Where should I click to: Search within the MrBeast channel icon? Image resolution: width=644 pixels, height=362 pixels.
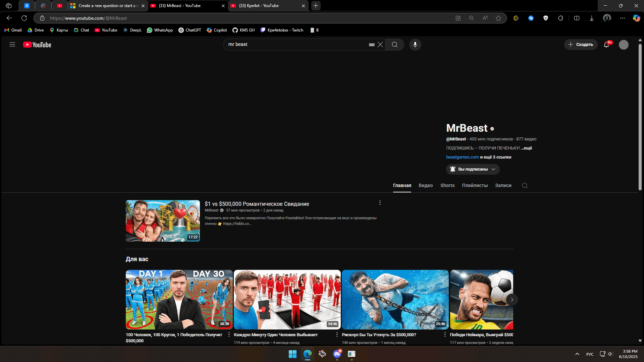[525, 186]
